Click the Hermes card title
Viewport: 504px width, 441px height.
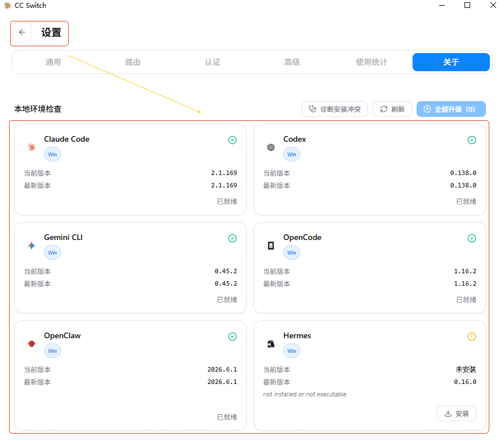[x=297, y=335]
